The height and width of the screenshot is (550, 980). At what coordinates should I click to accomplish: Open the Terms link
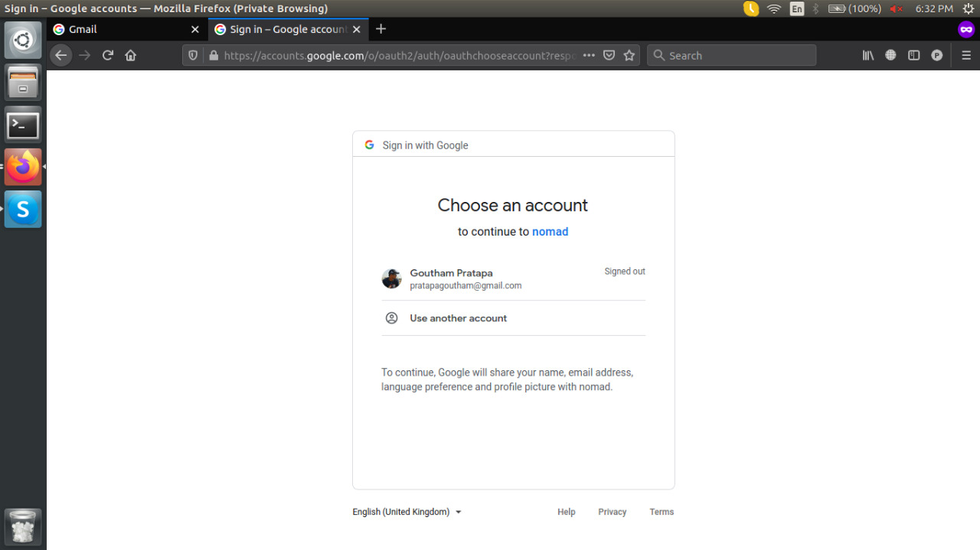[x=661, y=512]
